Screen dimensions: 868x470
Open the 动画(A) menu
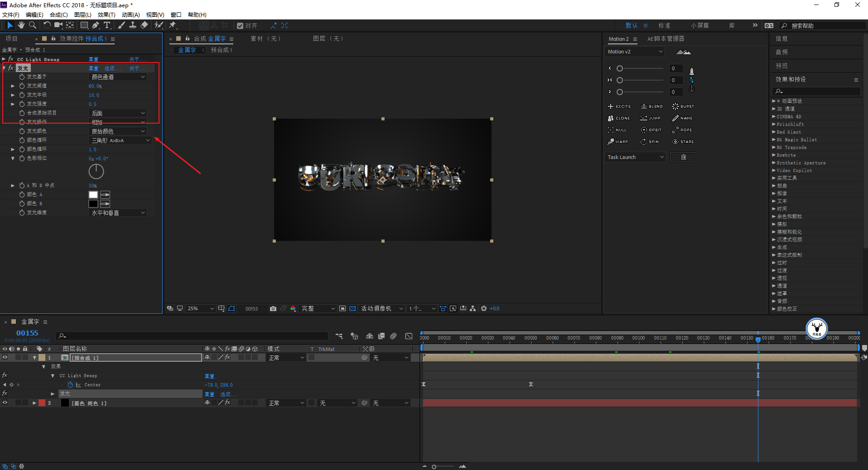[130, 15]
